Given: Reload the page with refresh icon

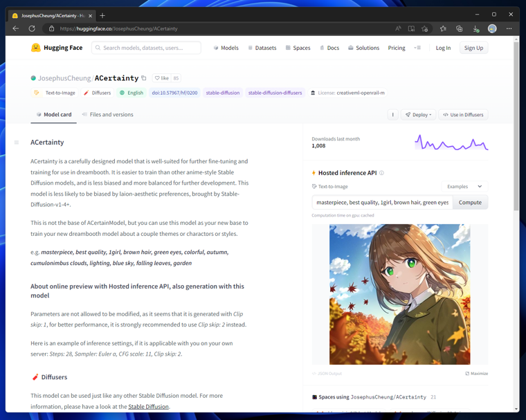Looking at the screenshot, I should [32, 28].
